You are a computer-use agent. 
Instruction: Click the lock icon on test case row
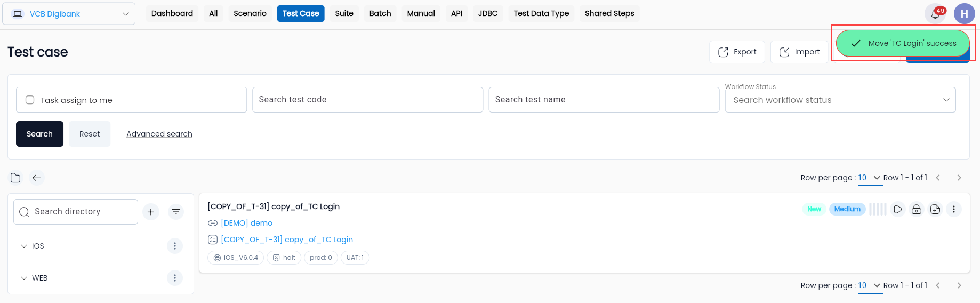click(x=917, y=209)
